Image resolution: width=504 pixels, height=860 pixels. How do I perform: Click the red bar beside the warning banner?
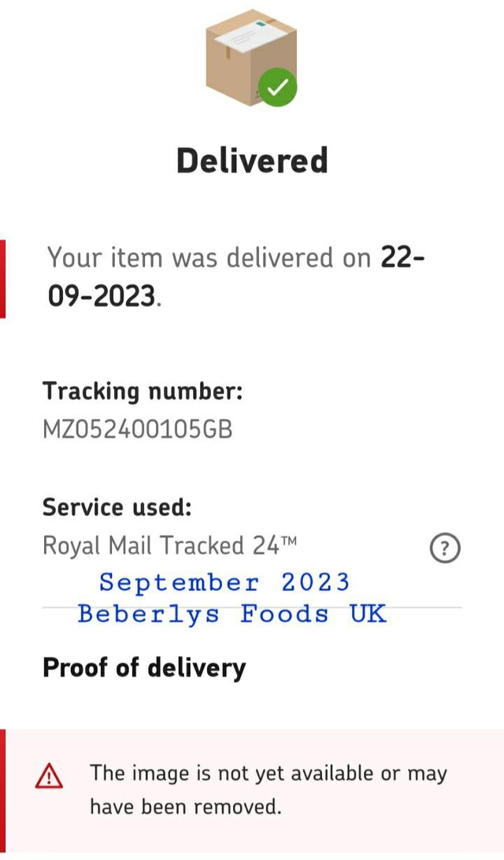click(2, 791)
